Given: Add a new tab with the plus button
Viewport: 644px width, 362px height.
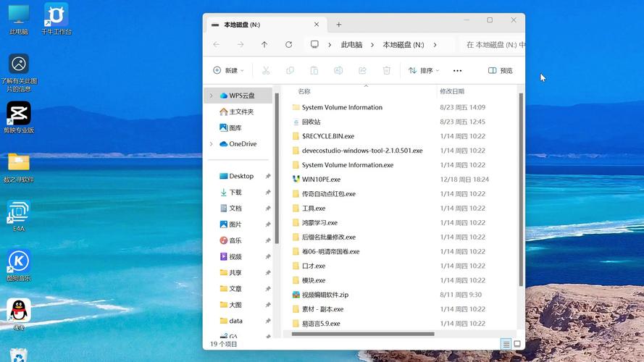Looking at the screenshot, I should (x=338, y=25).
